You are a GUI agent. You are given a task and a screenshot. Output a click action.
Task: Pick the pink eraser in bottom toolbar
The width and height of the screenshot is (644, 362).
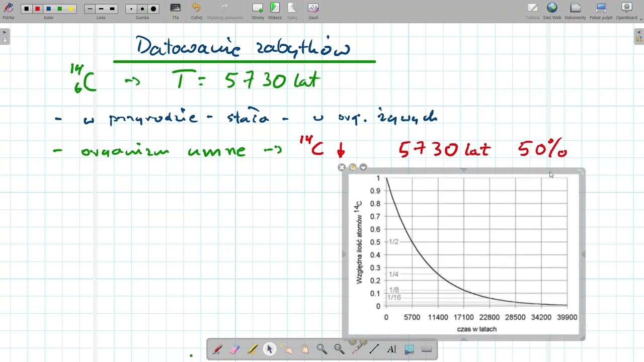234,349
